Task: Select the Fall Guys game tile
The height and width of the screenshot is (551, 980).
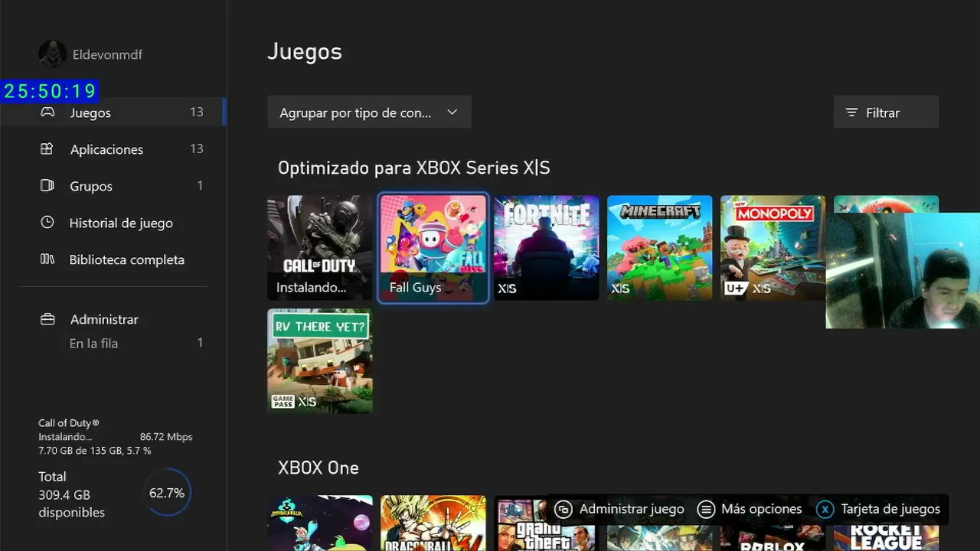Action: (x=433, y=248)
